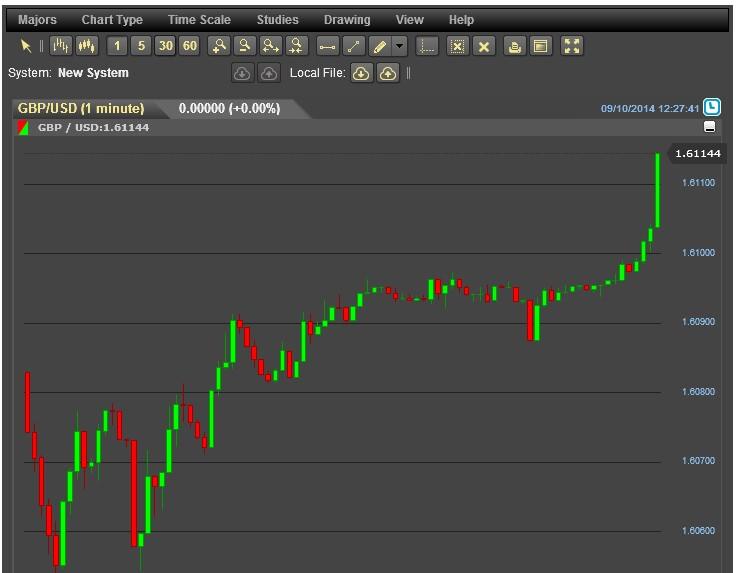Click the zoom in magnifier icon
The width and height of the screenshot is (737, 573).
(220, 46)
